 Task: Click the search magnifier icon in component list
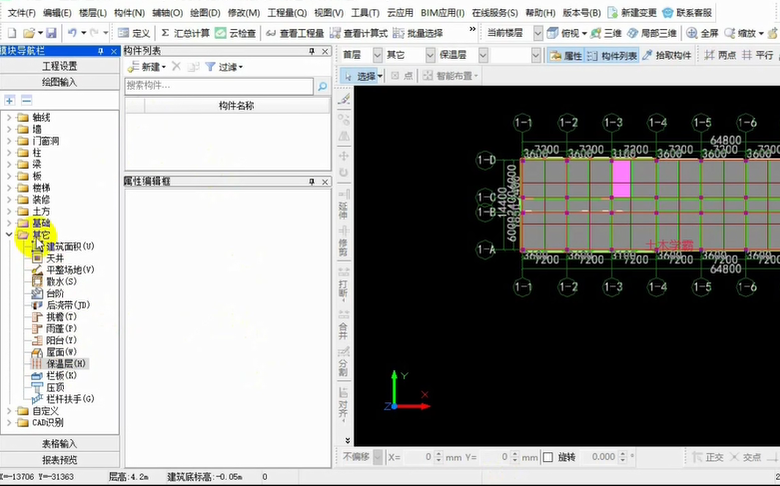click(x=322, y=86)
